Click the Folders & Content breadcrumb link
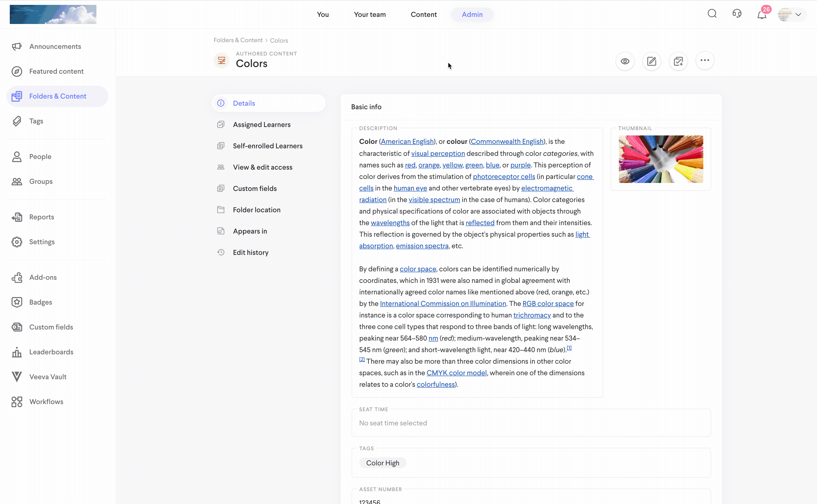The height and width of the screenshot is (504, 817). click(x=238, y=40)
